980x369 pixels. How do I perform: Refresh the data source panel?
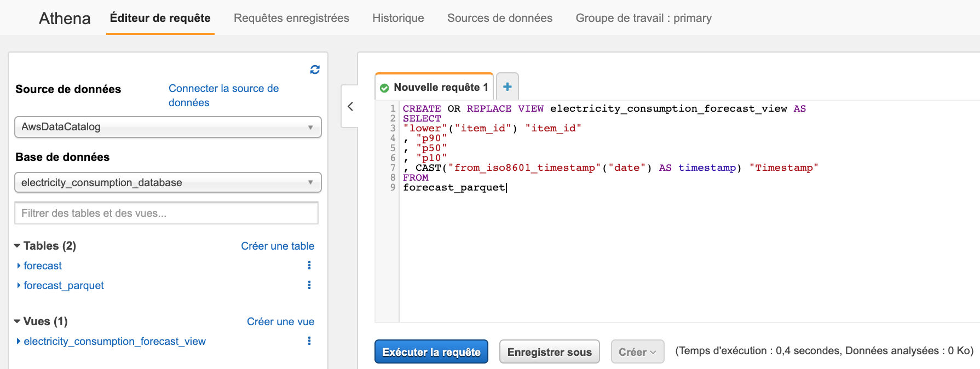coord(315,70)
